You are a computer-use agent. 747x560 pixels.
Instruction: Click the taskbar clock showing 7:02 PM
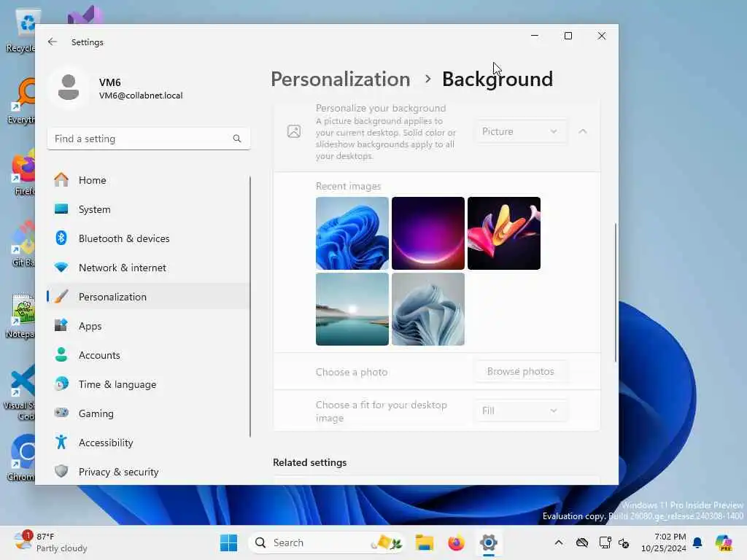[664, 542]
